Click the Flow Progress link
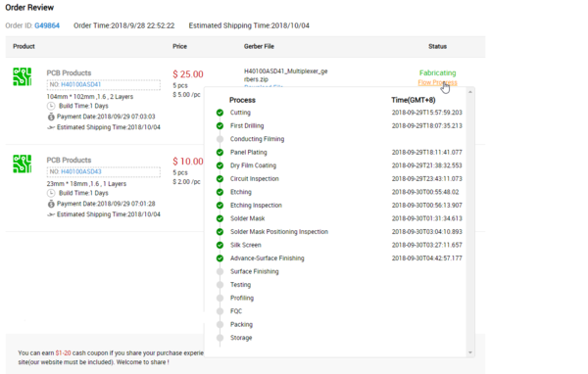The width and height of the screenshot is (588, 374). tap(438, 82)
